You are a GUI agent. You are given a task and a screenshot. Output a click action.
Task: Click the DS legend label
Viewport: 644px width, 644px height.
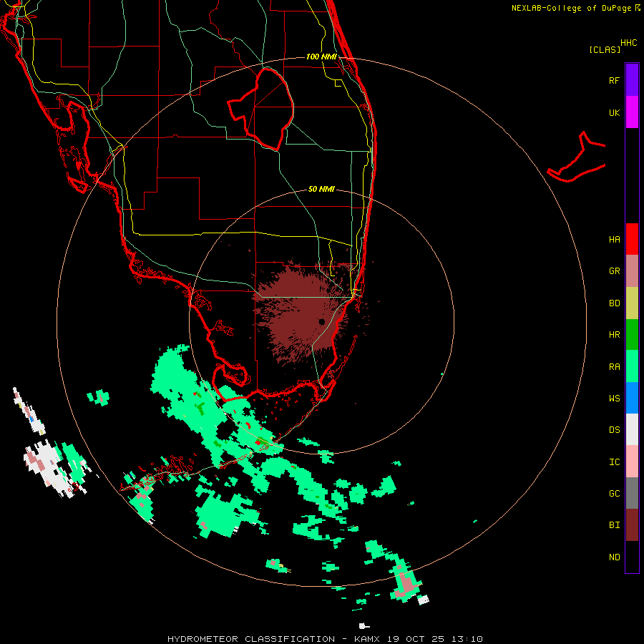(x=614, y=430)
